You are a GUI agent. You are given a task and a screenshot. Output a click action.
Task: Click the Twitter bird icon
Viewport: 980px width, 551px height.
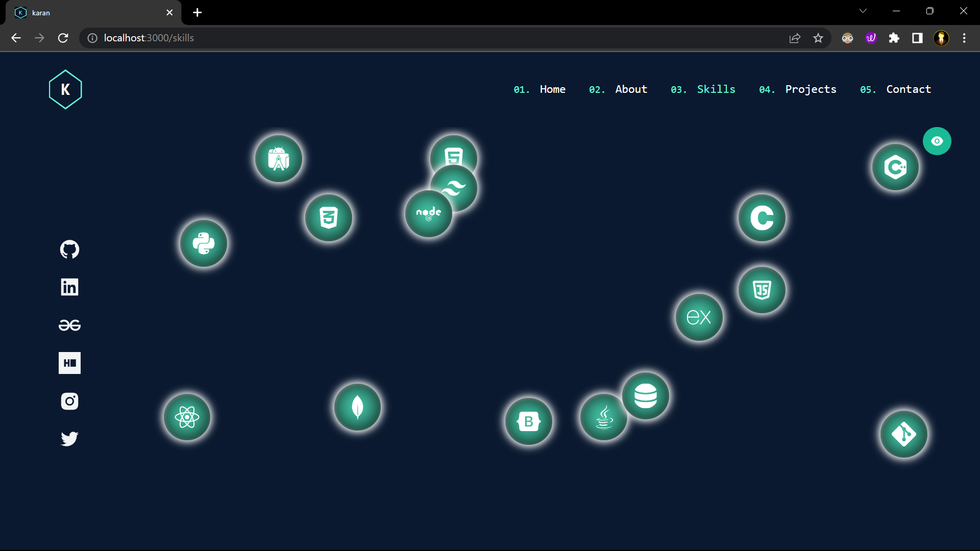click(x=69, y=439)
